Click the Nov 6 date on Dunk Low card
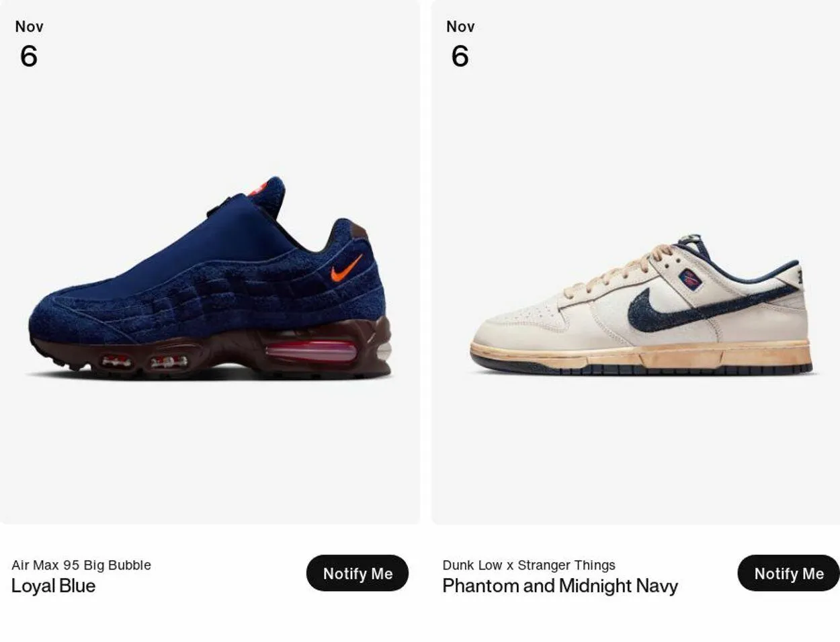Image resolution: width=840 pixels, height=642 pixels. (x=460, y=44)
